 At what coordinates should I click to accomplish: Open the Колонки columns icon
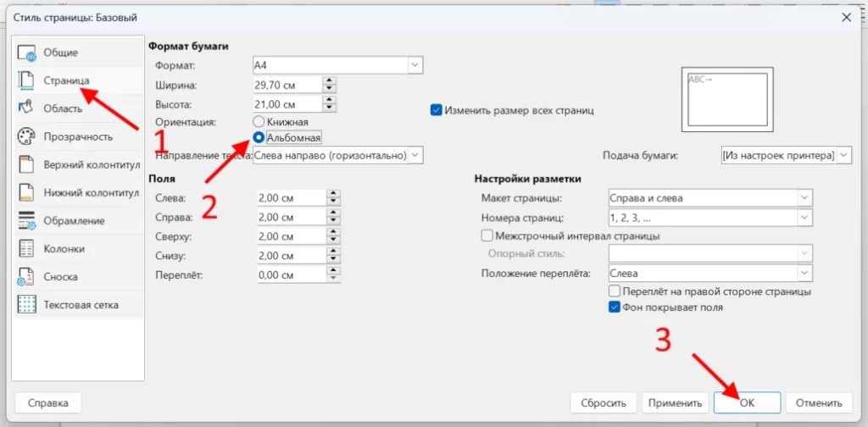point(26,249)
